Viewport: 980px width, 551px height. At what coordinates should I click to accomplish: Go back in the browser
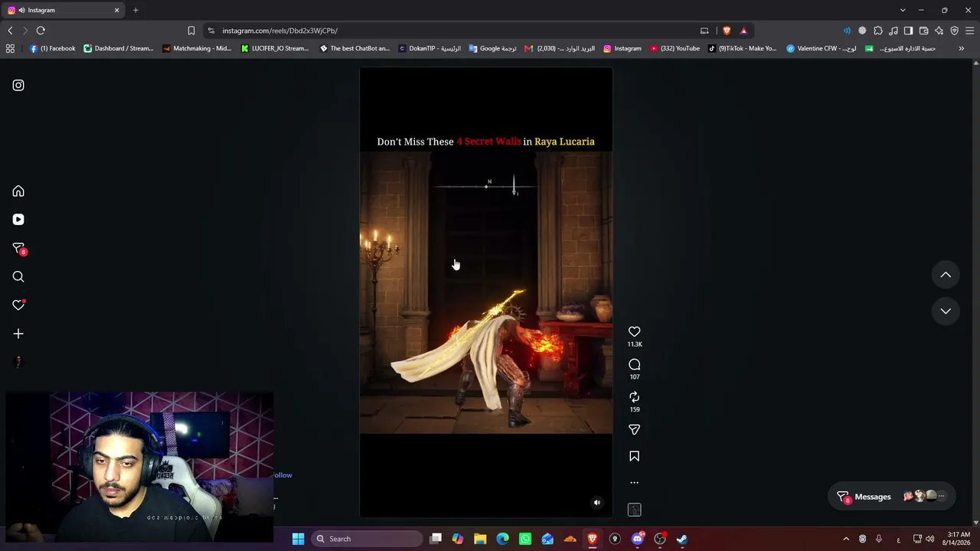pos(10,31)
